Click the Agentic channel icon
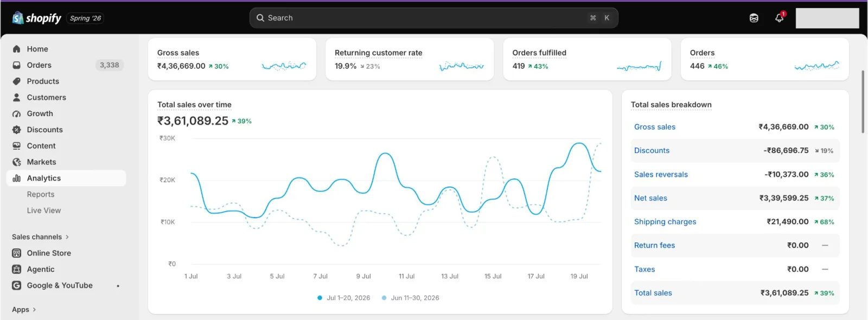 [x=17, y=270]
